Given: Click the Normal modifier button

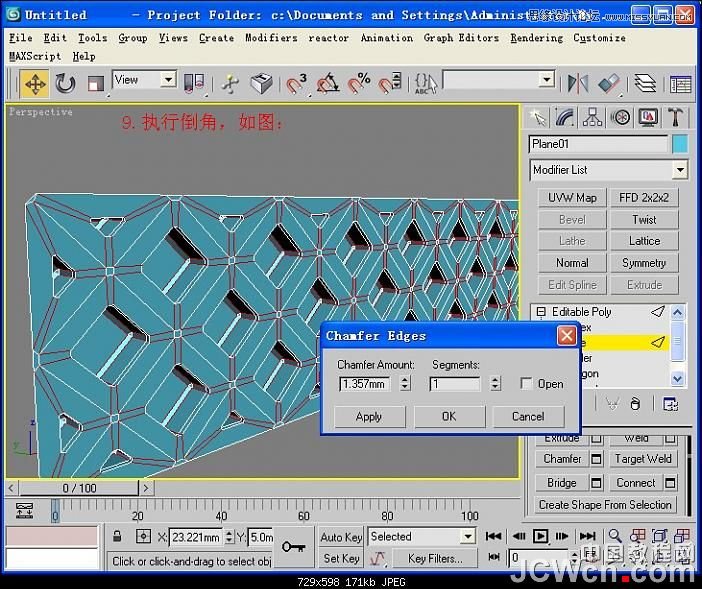Looking at the screenshot, I should (x=572, y=263).
